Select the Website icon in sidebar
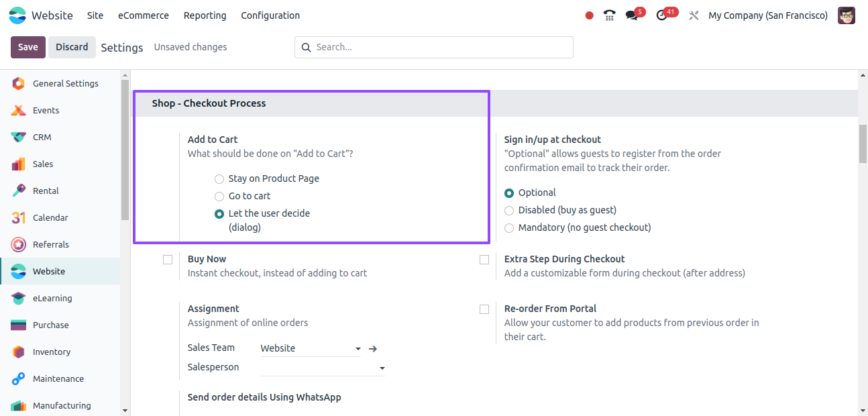The width and height of the screenshot is (868, 416). coord(19,271)
